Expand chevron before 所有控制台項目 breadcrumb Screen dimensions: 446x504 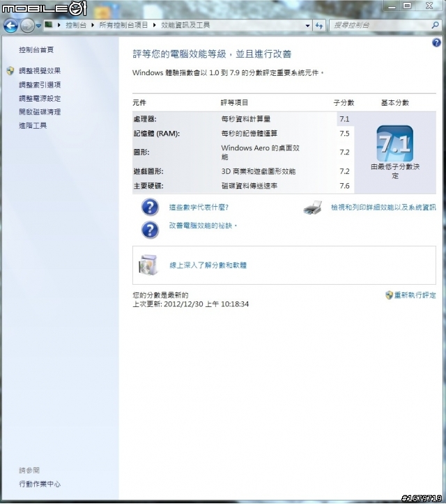click(x=93, y=25)
